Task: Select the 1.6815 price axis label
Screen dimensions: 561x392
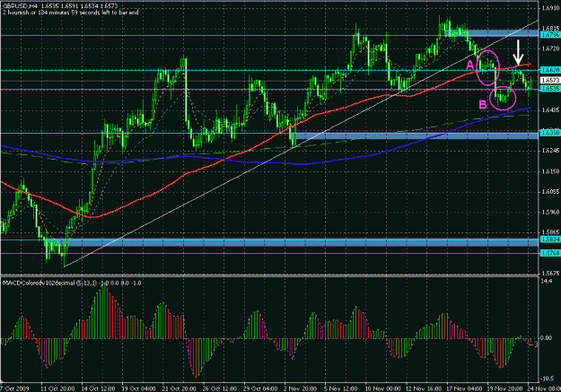Action: point(550,28)
